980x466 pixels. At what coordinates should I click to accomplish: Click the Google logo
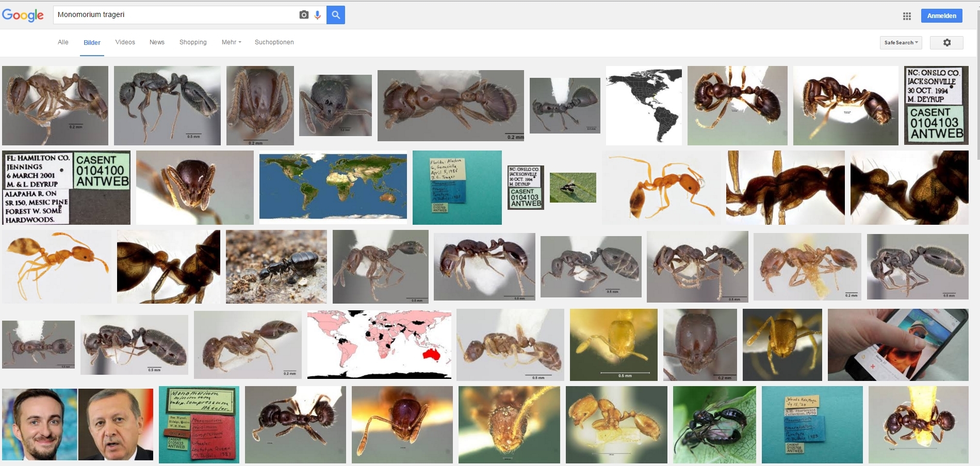click(x=23, y=15)
